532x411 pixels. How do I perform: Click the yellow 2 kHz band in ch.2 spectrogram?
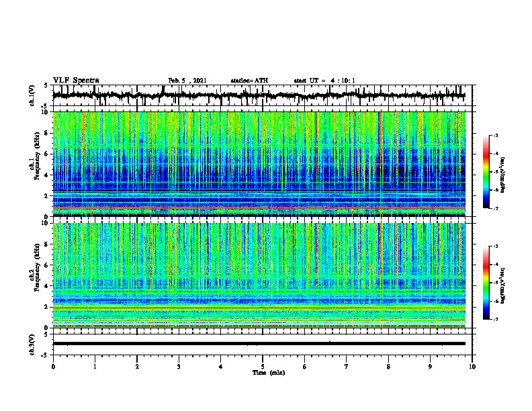click(x=259, y=307)
